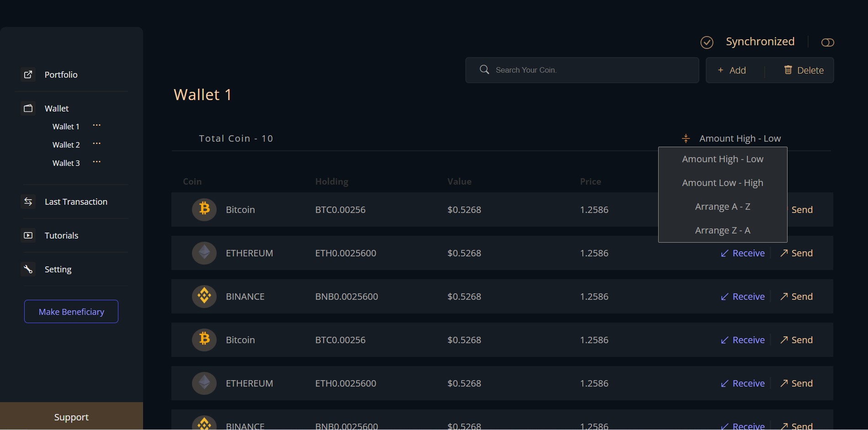Click the Tutorials play icon
868x430 pixels.
click(28, 235)
